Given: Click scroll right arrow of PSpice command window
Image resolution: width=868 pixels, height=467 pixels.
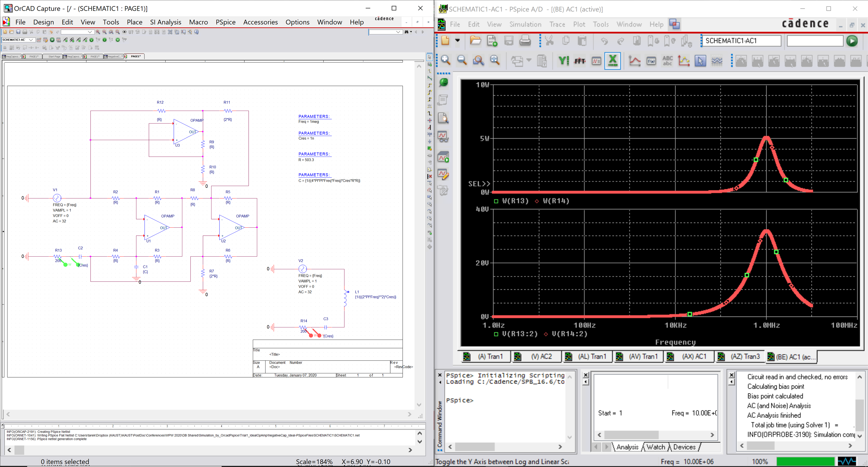Looking at the screenshot, I should point(560,447).
